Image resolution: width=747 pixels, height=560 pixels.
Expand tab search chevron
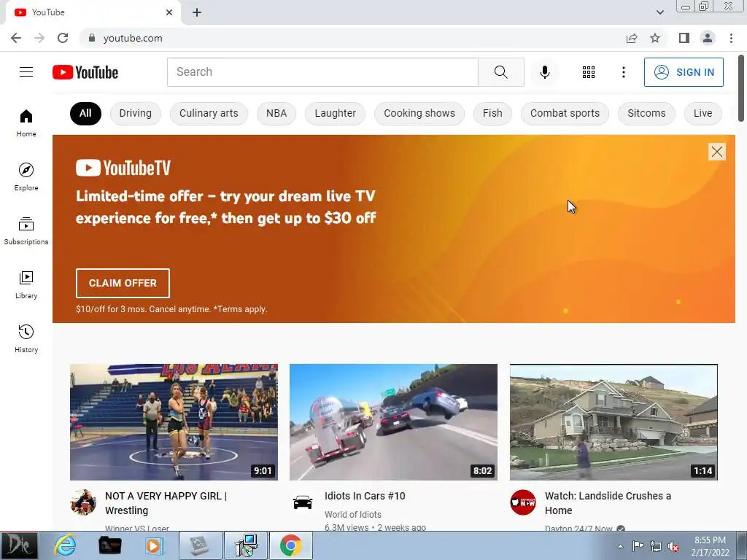coord(659,12)
